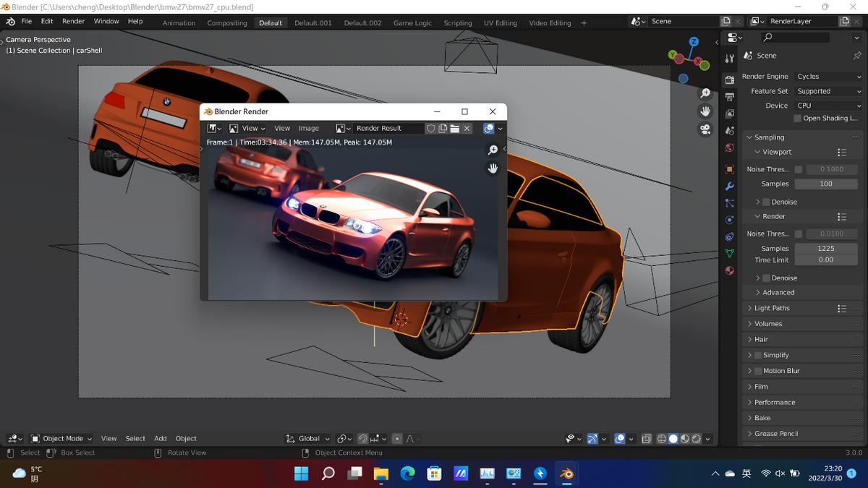Open the Output Properties tab icon
Screen dimensions: 868x488
(x=730, y=96)
